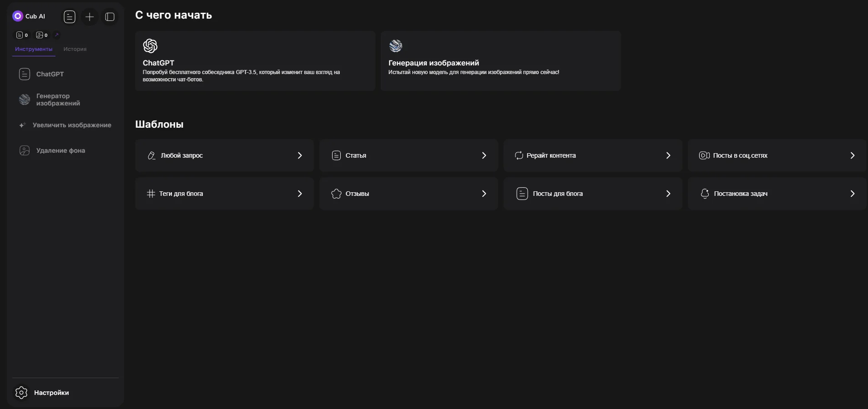Expand the Теги для блога template chevron
This screenshot has width=868, height=409.
tap(300, 194)
